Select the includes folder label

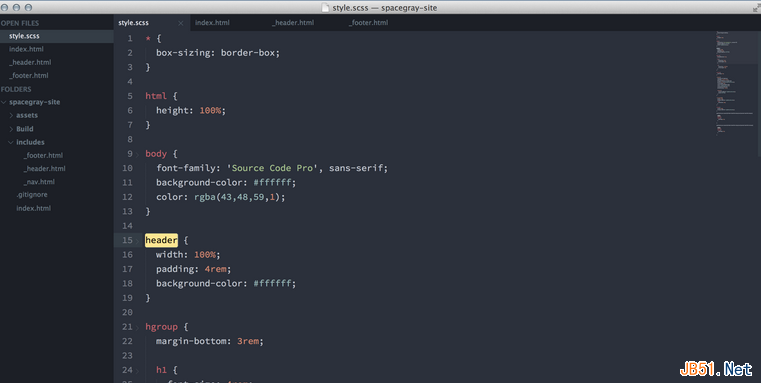30,142
